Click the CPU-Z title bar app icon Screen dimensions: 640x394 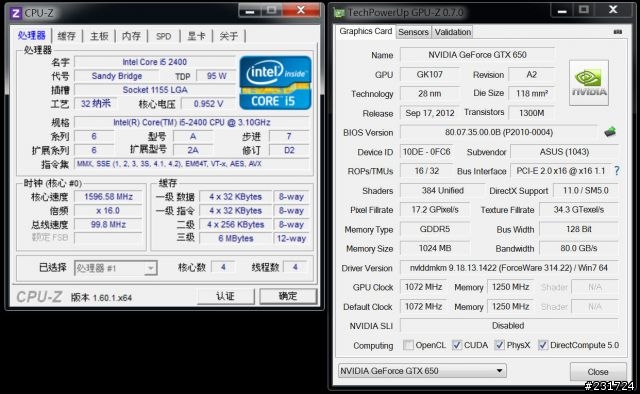[x=16, y=13]
